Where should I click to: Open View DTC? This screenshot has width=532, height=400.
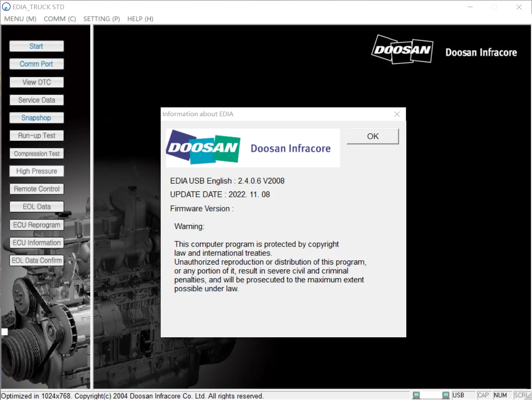point(36,82)
